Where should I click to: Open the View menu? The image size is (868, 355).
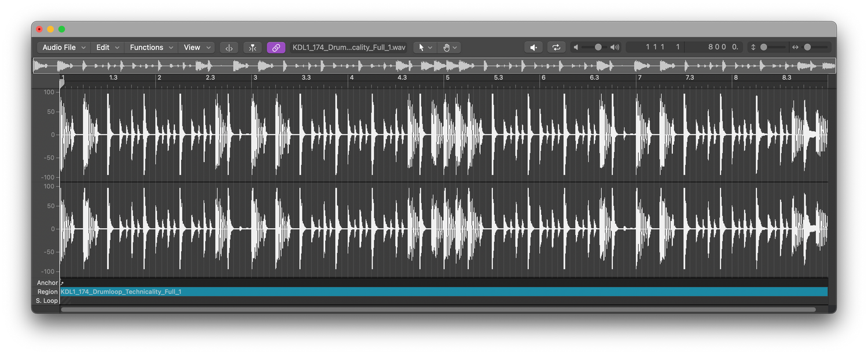[x=197, y=47]
